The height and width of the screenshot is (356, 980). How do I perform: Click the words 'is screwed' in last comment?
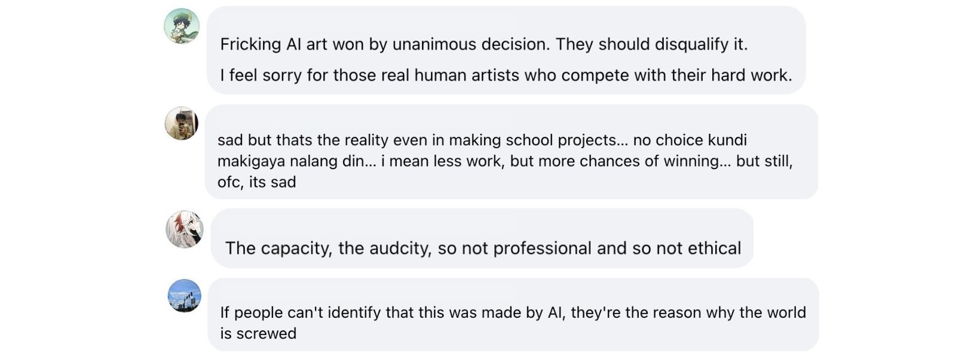[x=258, y=333]
